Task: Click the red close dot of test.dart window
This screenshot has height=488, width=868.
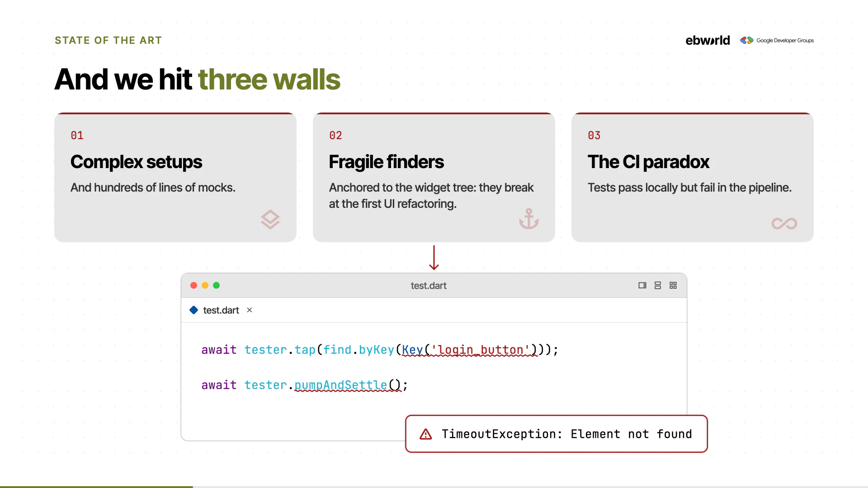Action: (193, 286)
